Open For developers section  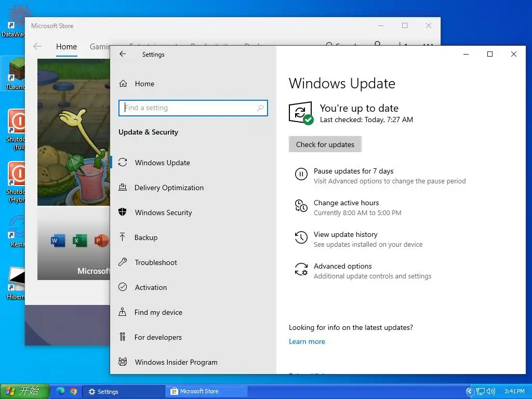tap(158, 337)
